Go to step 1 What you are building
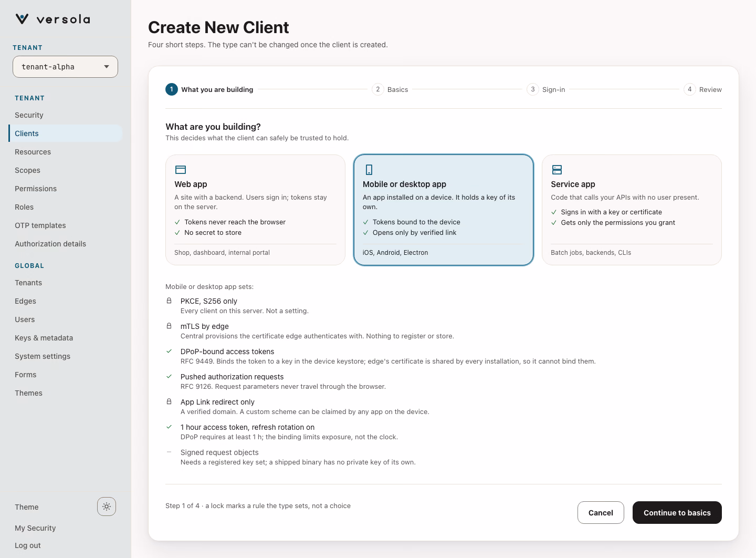The width and height of the screenshot is (756, 558). 209,89
